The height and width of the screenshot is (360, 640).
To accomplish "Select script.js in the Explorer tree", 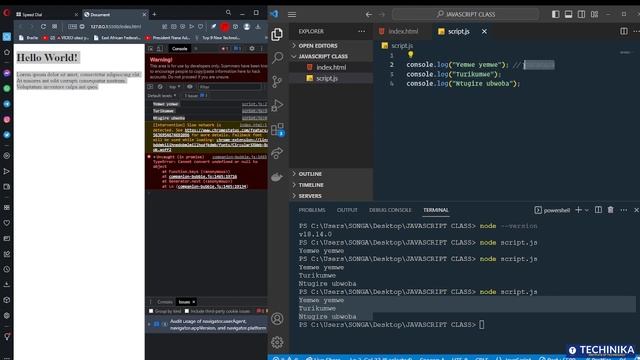I will (x=327, y=78).
